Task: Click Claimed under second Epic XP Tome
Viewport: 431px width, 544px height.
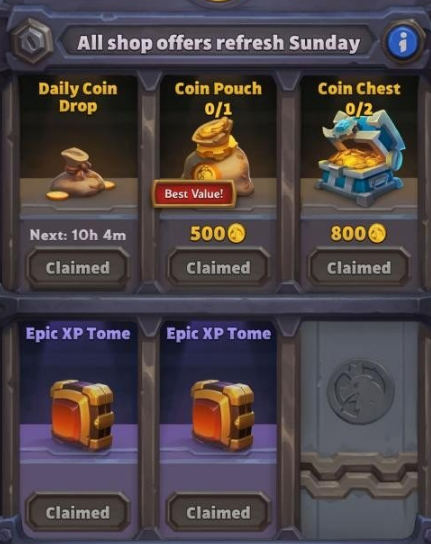Action: (219, 512)
